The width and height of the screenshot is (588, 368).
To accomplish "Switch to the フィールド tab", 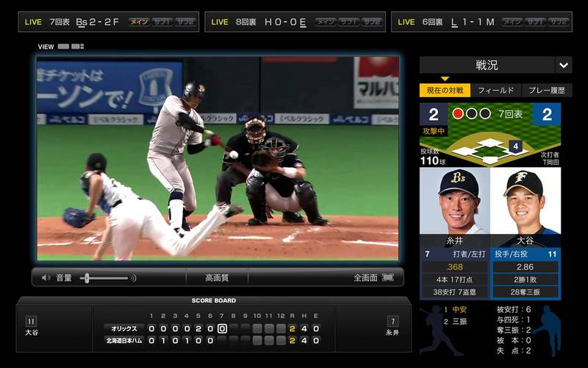I will click(x=495, y=91).
